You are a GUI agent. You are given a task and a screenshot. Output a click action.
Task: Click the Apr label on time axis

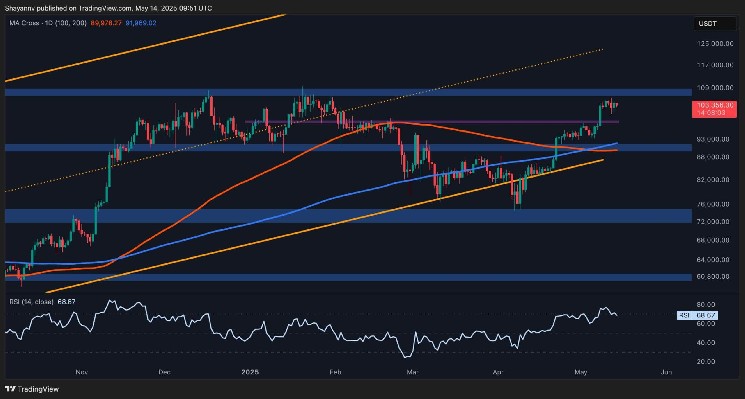tap(497, 372)
